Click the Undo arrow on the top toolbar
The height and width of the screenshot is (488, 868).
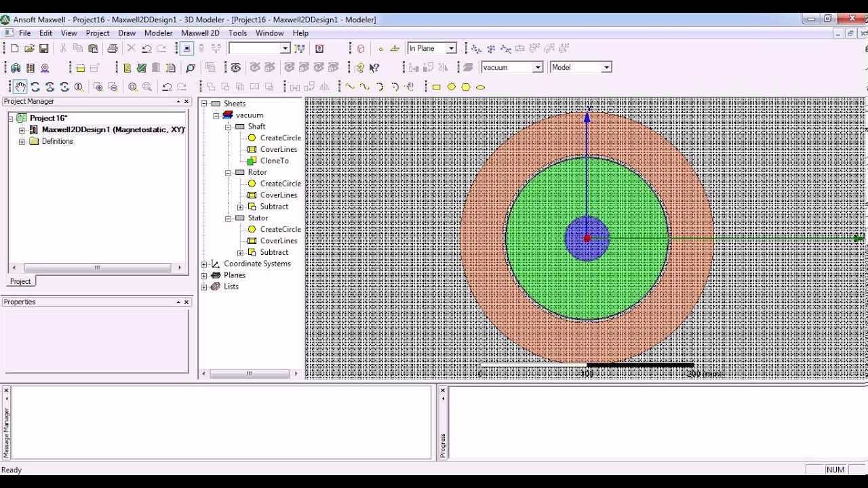[146, 48]
